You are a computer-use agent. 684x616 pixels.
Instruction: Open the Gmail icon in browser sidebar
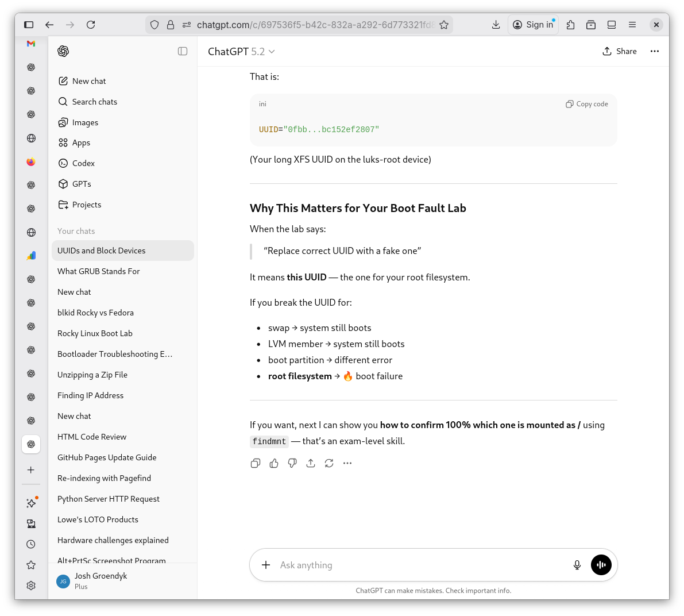pos(31,44)
